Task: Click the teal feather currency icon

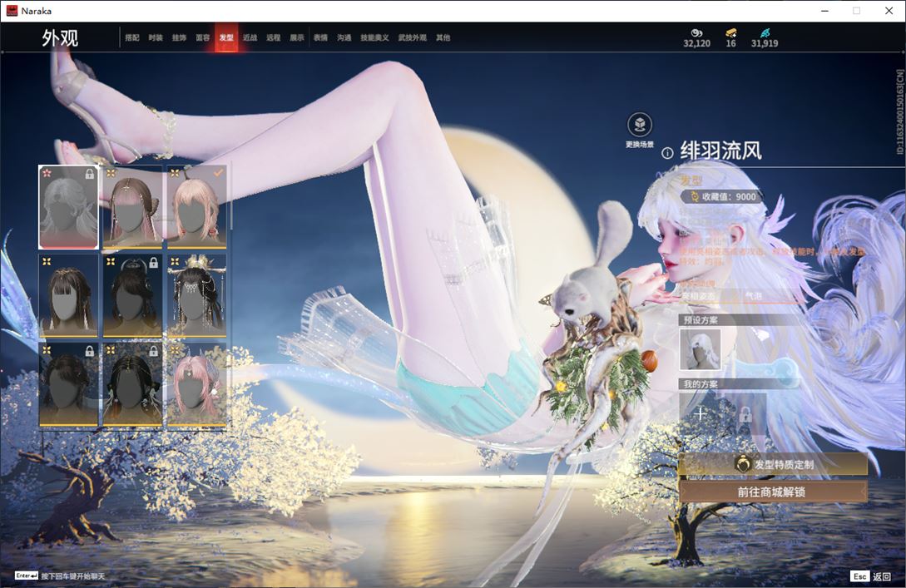Action: pyautogui.click(x=765, y=33)
